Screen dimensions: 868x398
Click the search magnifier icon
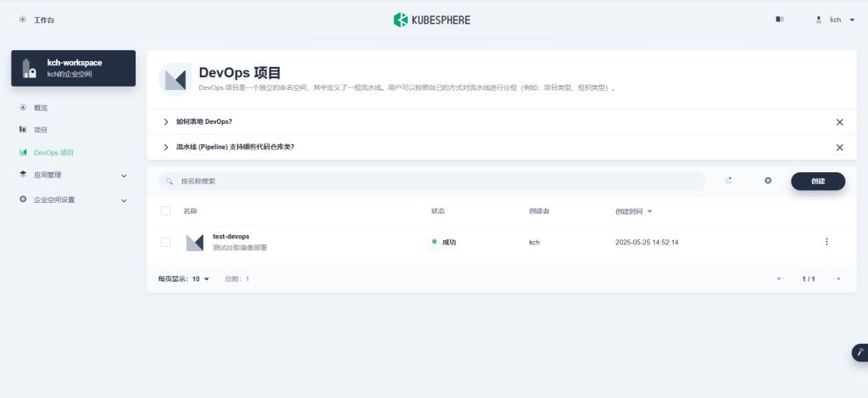coord(170,182)
